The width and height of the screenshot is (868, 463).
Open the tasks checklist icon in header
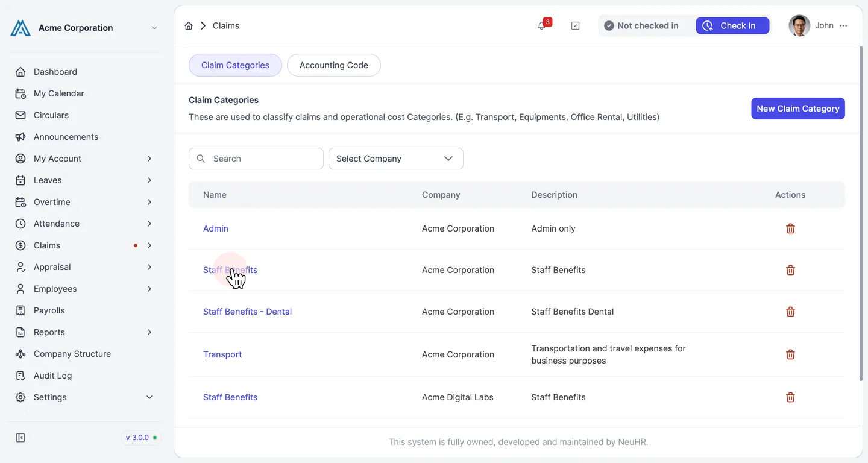[x=575, y=25]
